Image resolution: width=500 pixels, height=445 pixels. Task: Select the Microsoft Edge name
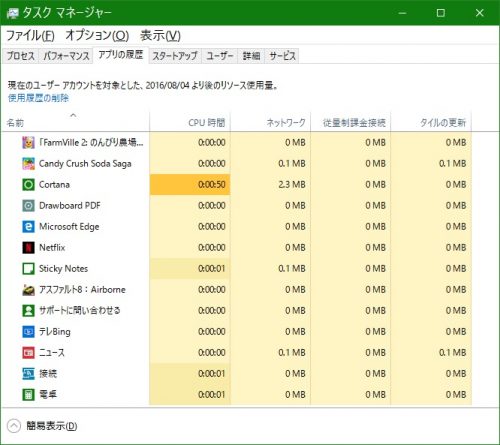69,227
